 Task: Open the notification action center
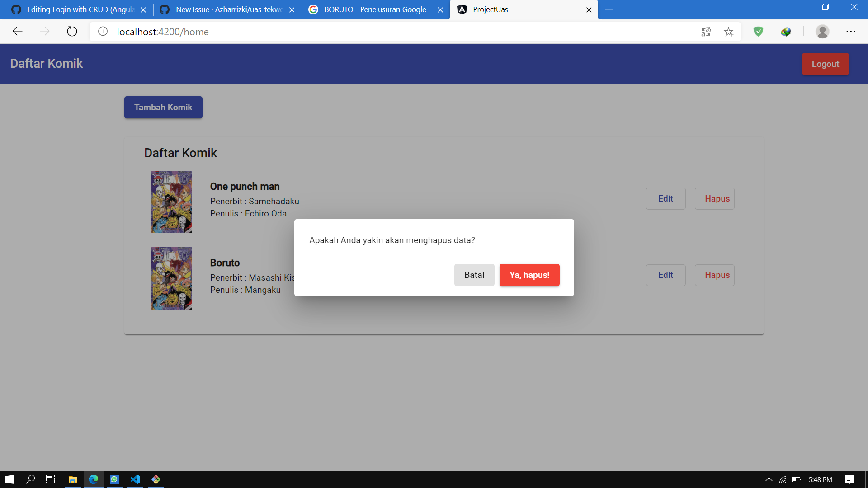coord(849,479)
